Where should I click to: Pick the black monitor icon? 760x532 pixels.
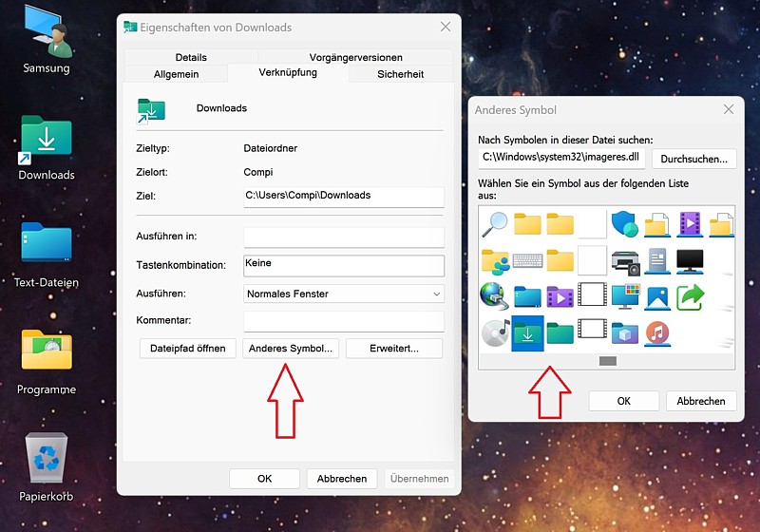click(x=690, y=260)
